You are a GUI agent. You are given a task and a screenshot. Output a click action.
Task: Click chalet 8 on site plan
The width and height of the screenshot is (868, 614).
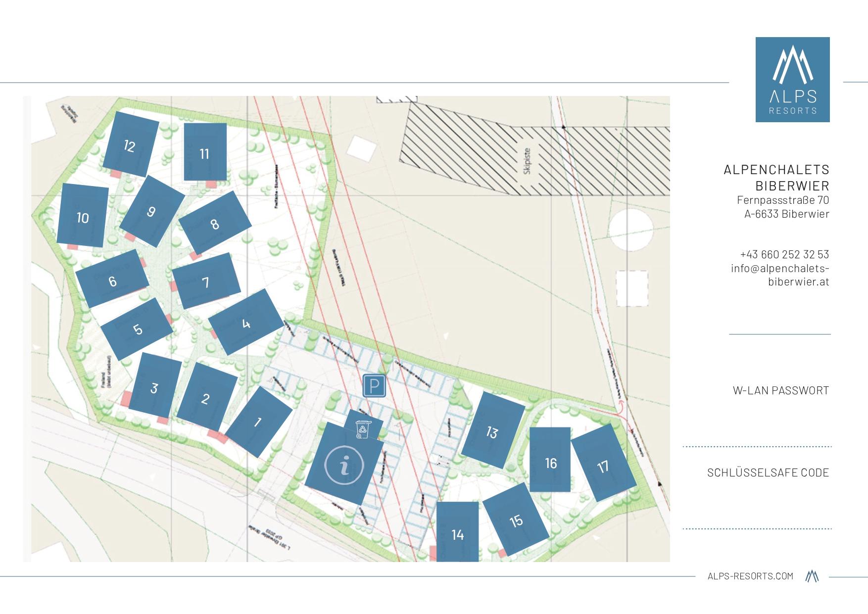215,224
